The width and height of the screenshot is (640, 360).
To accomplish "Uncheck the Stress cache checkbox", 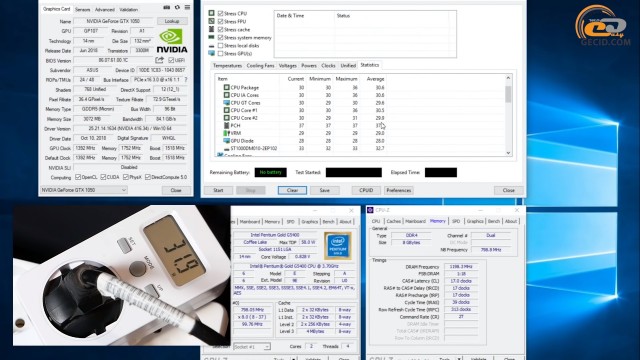I will point(220,29).
